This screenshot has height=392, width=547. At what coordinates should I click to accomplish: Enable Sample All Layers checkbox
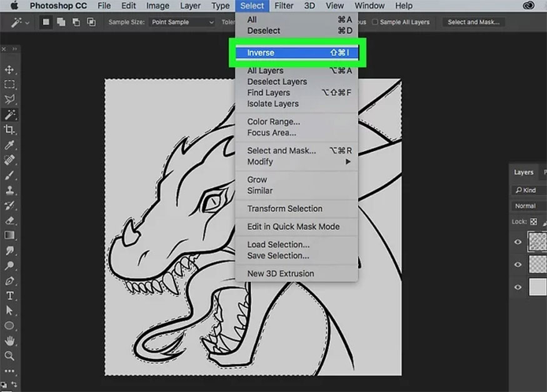click(375, 22)
